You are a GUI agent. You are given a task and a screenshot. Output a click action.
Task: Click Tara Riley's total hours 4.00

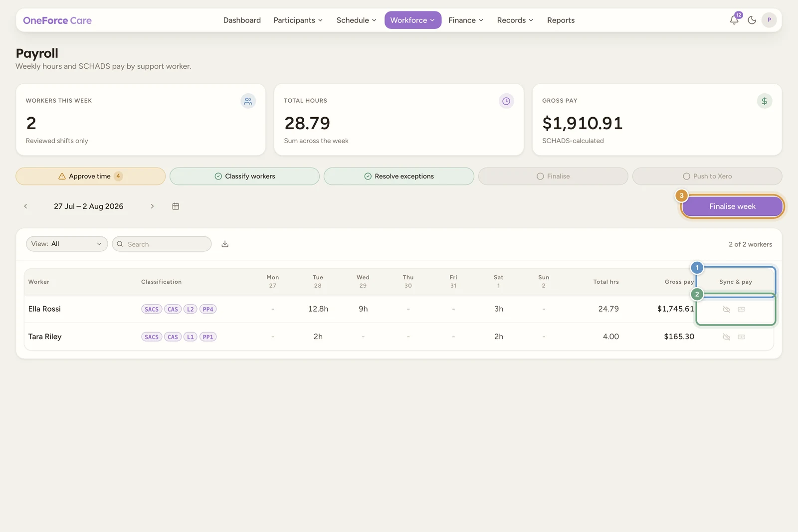point(611,337)
